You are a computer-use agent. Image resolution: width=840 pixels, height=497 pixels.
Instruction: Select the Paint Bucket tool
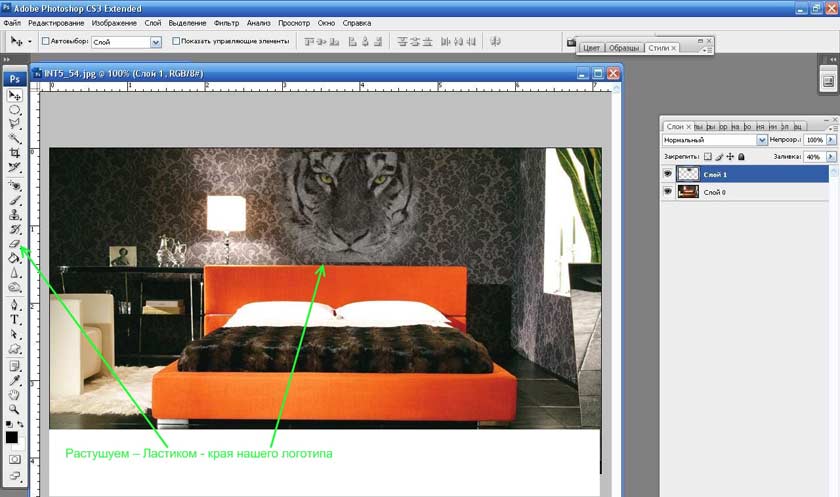pyautogui.click(x=15, y=258)
